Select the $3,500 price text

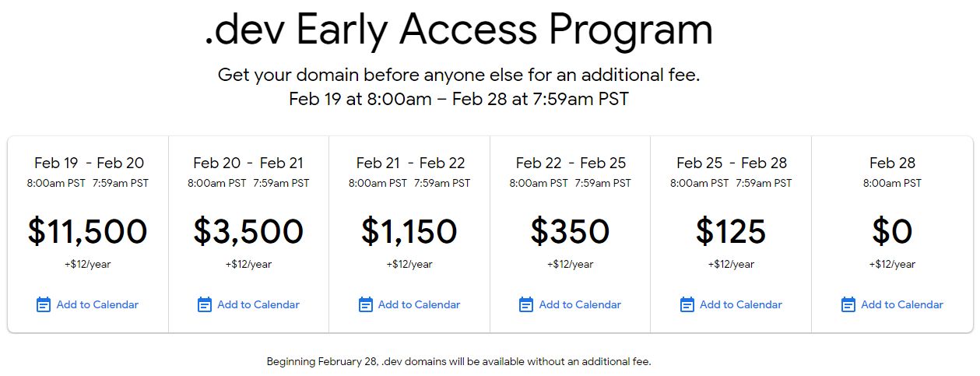(x=248, y=231)
